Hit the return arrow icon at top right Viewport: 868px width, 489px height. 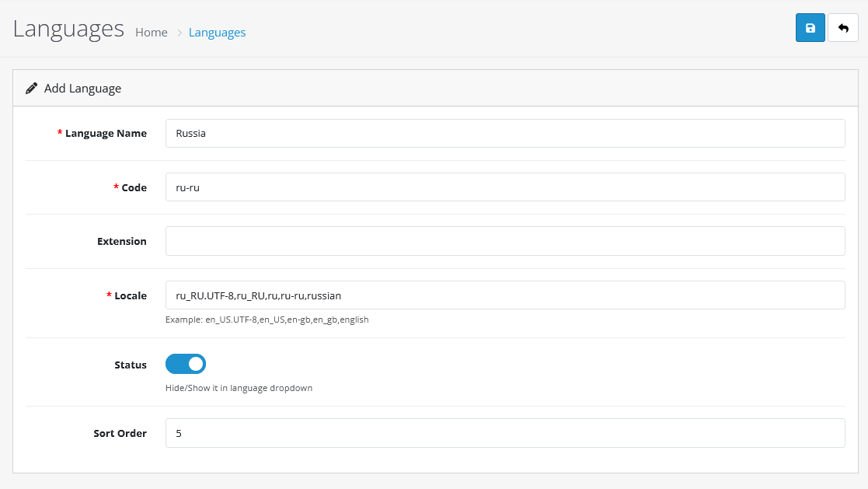[x=842, y=27]
